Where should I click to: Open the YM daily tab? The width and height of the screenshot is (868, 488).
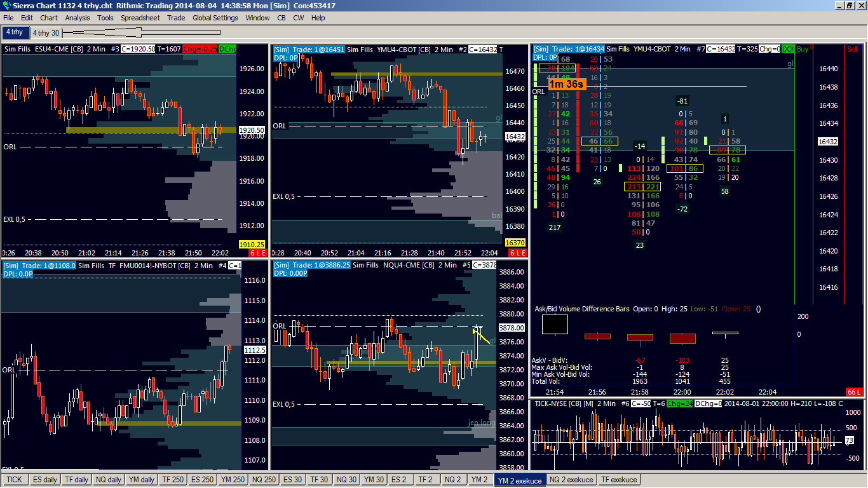142,480
